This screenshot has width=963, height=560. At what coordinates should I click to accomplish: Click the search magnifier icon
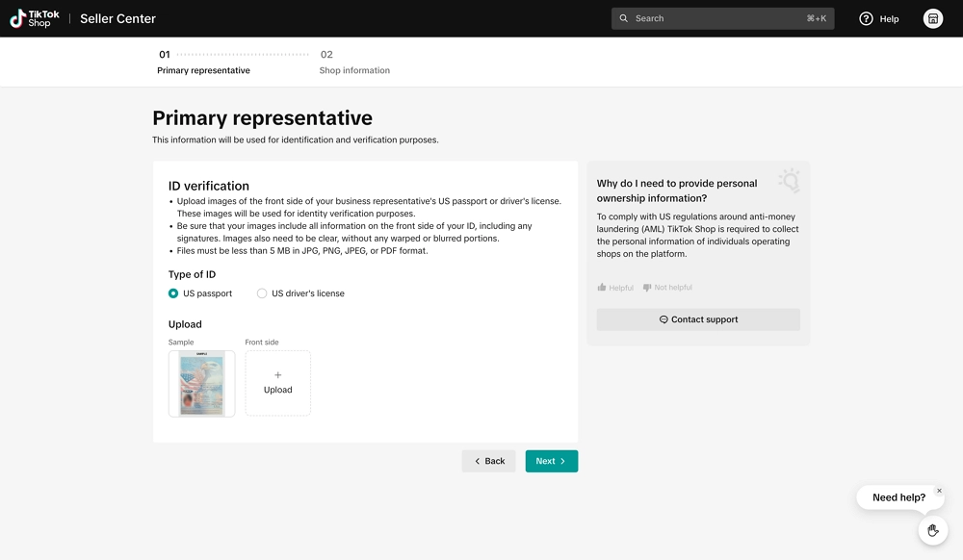[622, 17]
